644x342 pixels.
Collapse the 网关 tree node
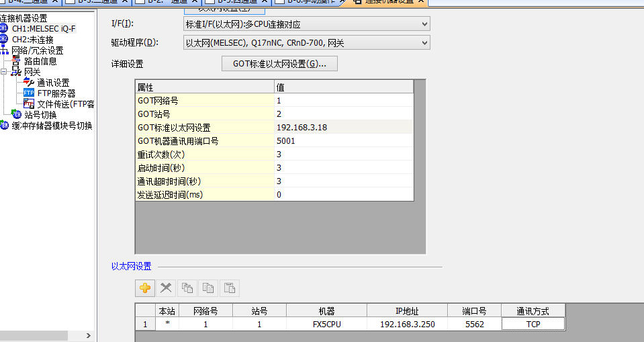point(5,72)
